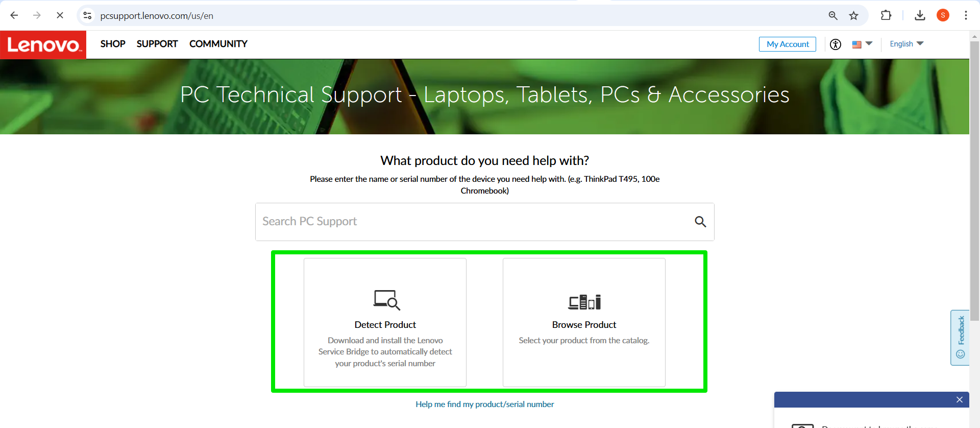Open the accessibility options icon
The height and width of the screenshot is (428, 980).
tap(836, 44)
